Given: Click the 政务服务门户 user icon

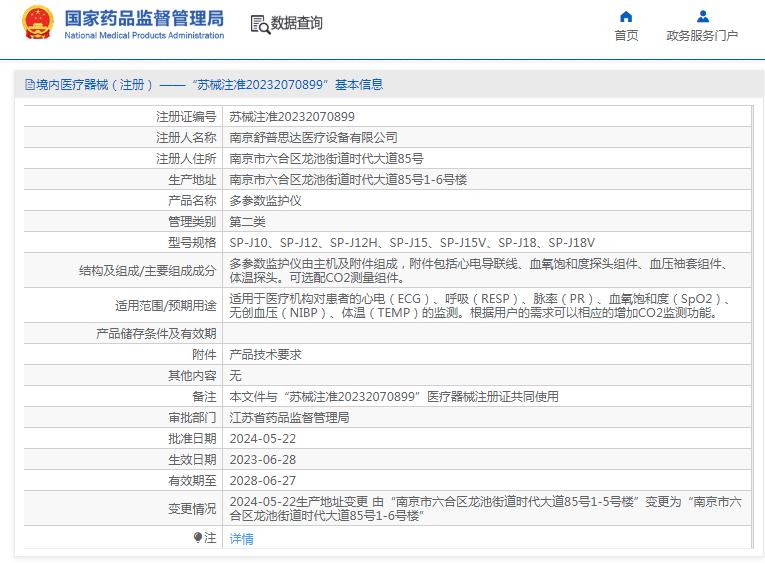Looking at the screenshot, I should [x=703, y=17].
